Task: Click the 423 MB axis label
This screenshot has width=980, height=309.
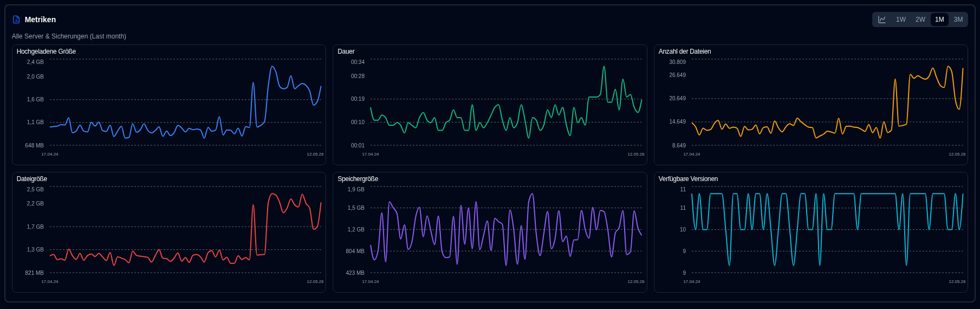Action: click(355, 273)
